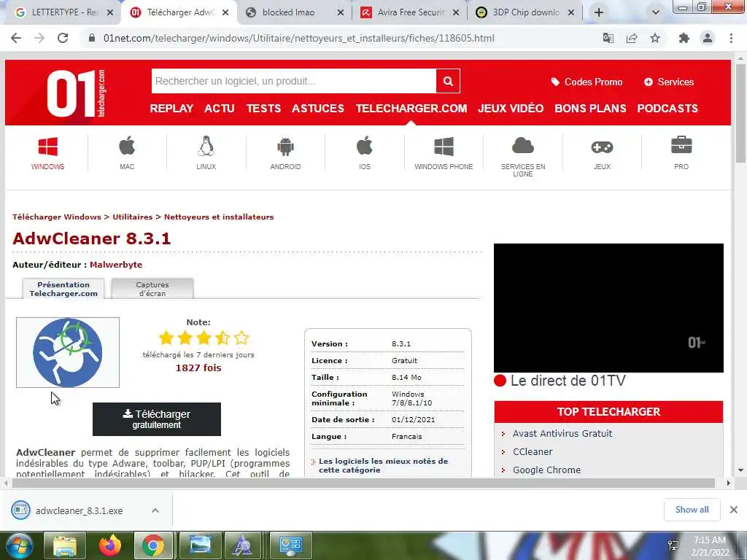Open the PODCASTS menu item
This screenshot has width=747, height=560.
coord(667,108)
